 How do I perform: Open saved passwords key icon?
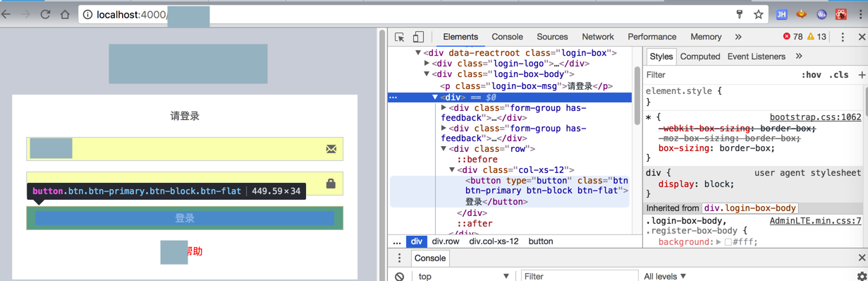(740, 14)
